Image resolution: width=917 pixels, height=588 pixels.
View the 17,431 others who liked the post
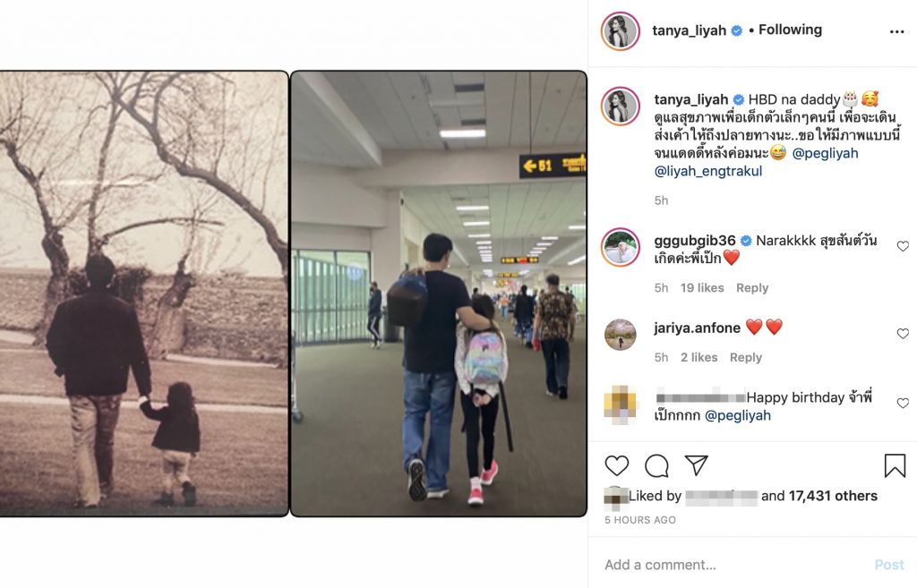point(833,496)
